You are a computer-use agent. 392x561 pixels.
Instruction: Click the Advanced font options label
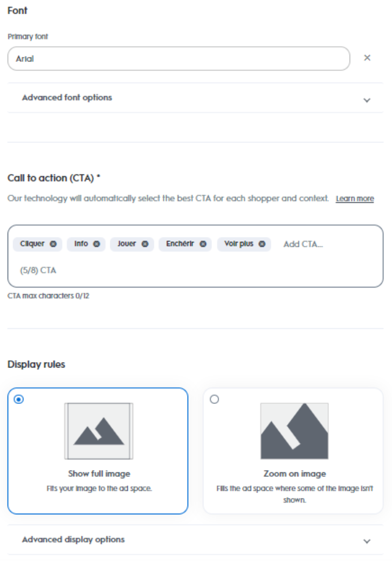click(x=67, y=98)
